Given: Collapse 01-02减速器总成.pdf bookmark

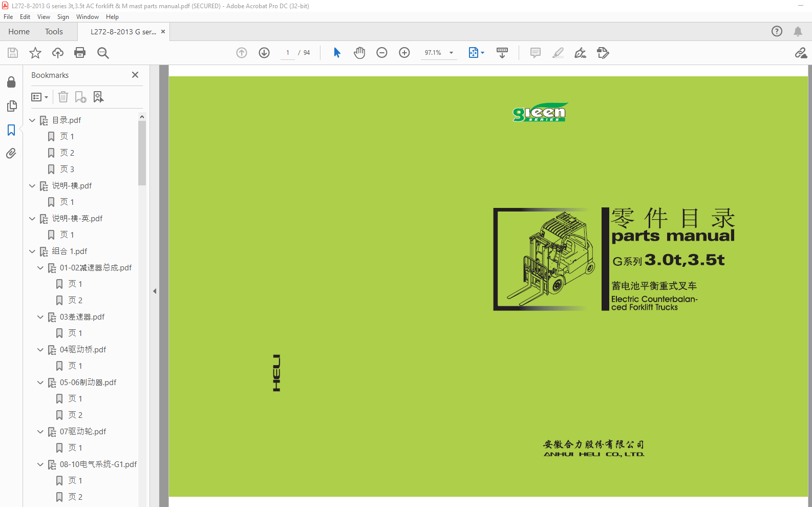Looking at the screenshot, I should click(40, 268).
